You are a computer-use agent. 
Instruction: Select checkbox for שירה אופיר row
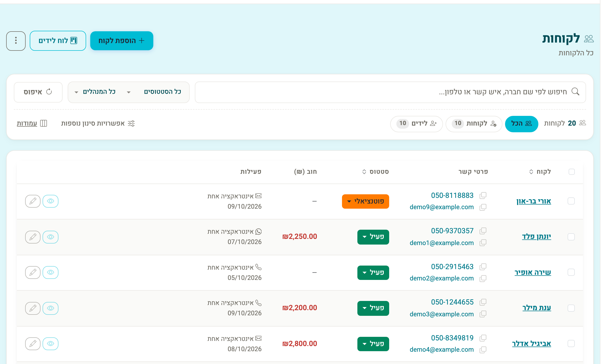[571, 272]
